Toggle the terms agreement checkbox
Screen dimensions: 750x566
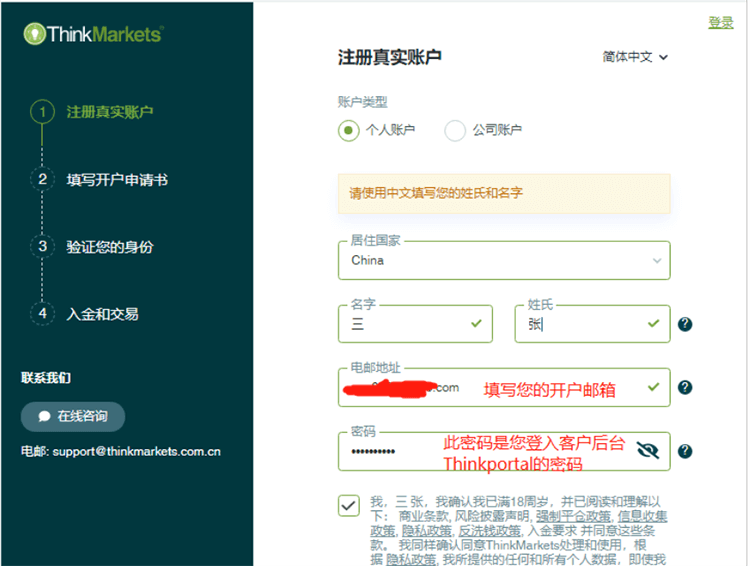349,505
